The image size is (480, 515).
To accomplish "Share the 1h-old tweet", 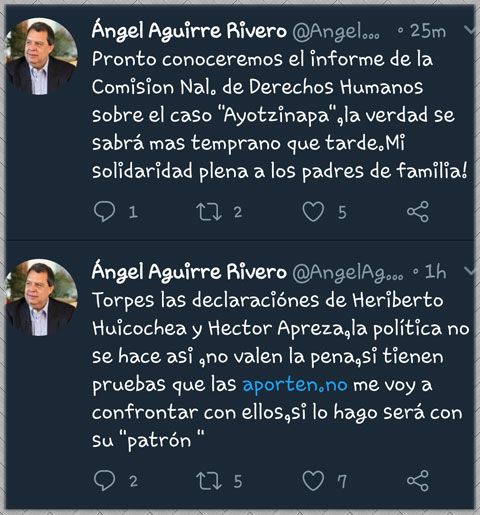I will point(418,480).
